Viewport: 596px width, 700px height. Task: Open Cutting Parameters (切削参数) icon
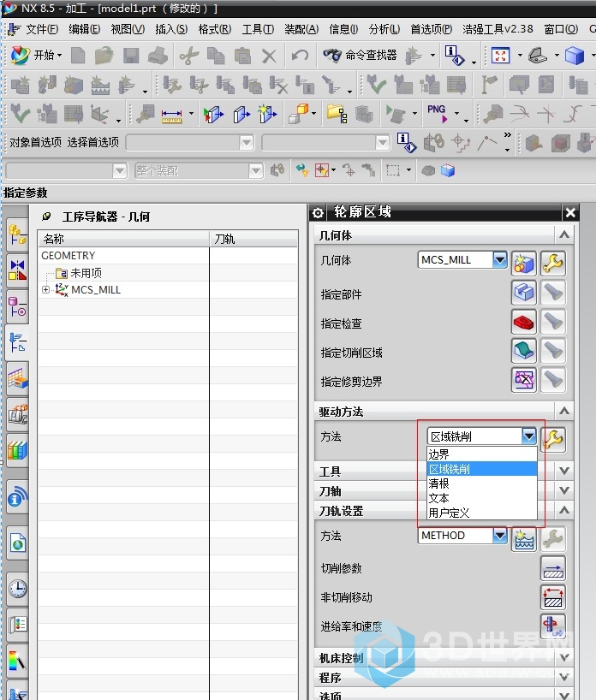click(x=553, y=568)
